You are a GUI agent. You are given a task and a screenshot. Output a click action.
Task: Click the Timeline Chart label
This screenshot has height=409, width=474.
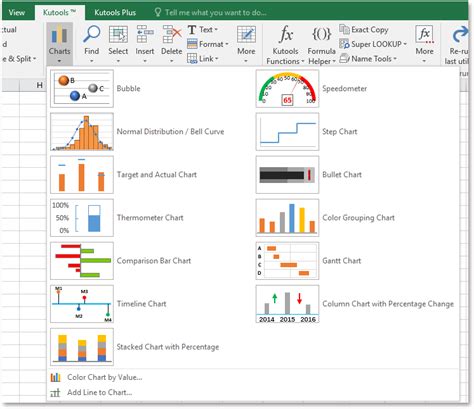coord(141,304)
